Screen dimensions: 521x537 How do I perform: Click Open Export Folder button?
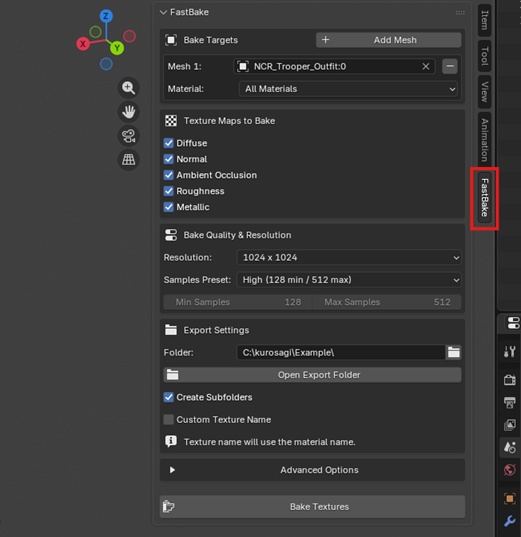coord(312,375)
